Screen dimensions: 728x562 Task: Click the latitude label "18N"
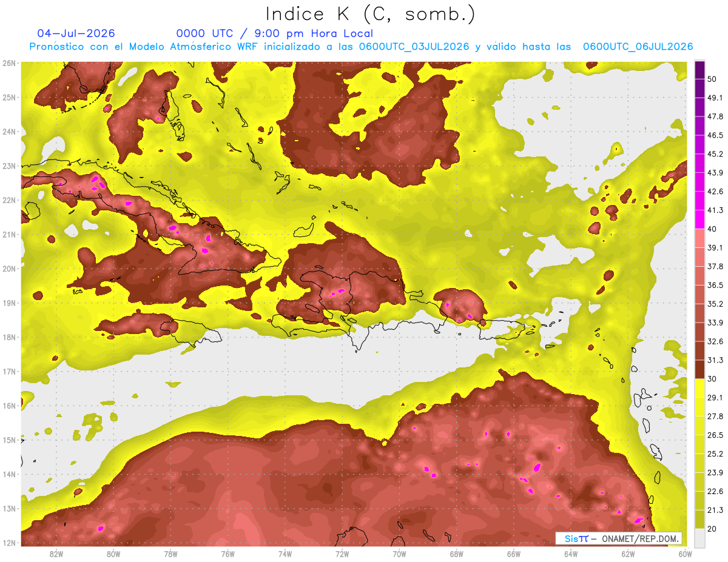pyautogui.click(x=9, y=337)
